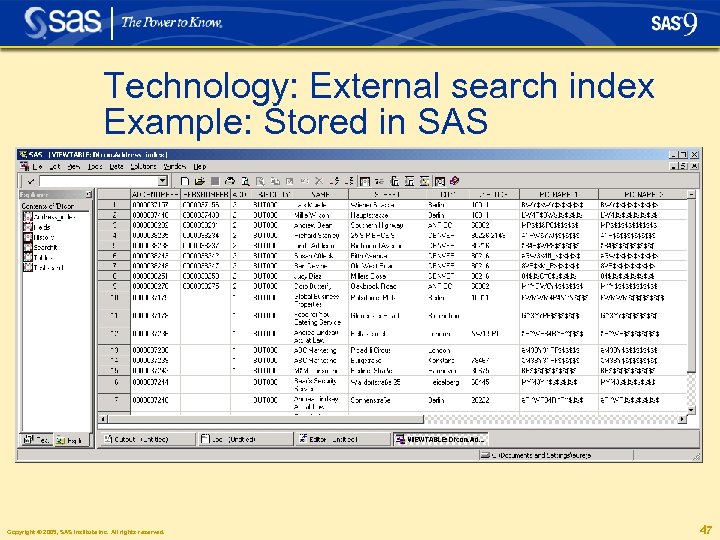The image size is (720, 540).
Task: Open the Tools menu
Action: [95, 166]
